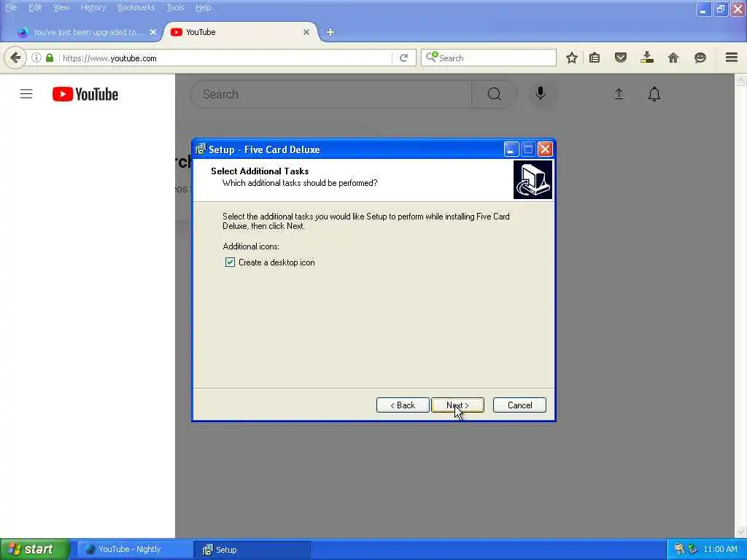Click the computer wizard image in Setup
The height and width of the screenshot is (560, 747).
(533, 179)
